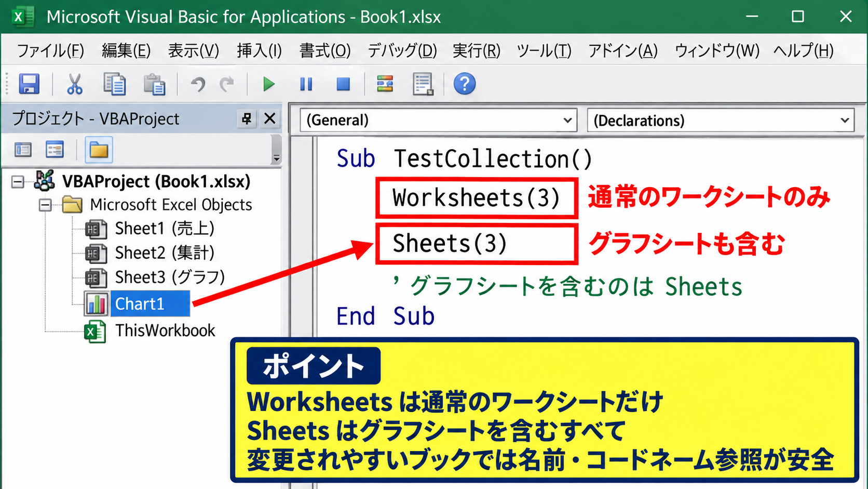Click the Copy icon in toolbar
This screenshot has height=489, width=868.
(114, 84)
